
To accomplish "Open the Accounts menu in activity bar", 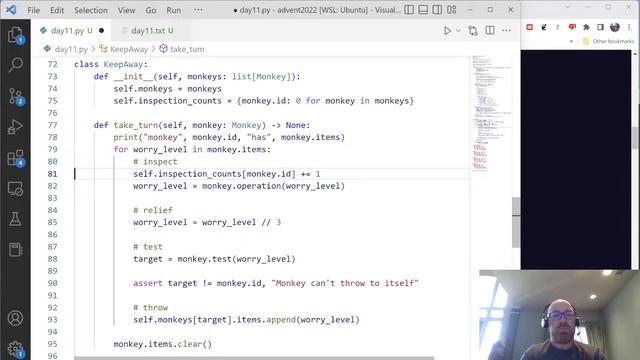I will (16, 318).
